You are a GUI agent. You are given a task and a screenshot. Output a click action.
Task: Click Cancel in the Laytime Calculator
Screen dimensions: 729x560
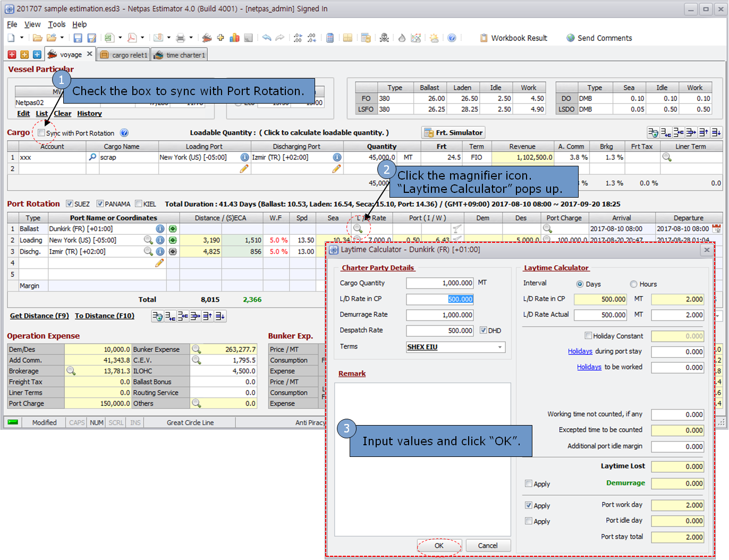point(488,546)
